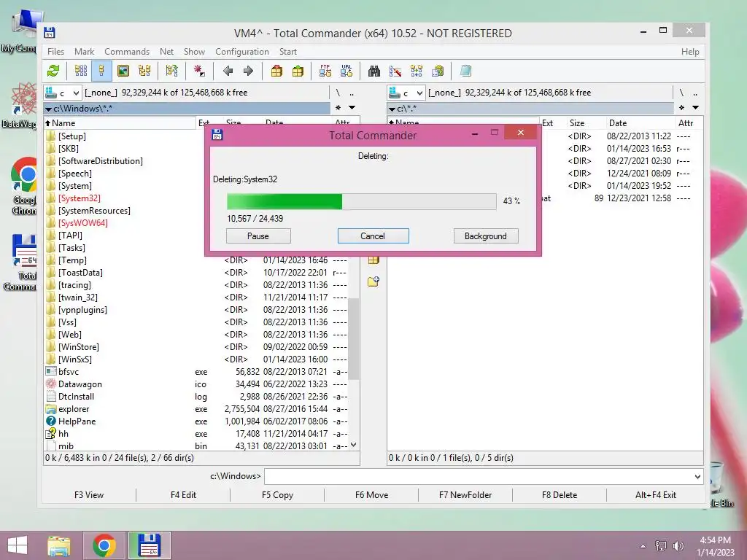The image size is (747, 560).
Task: Open the Windows Start button
Action: 18,545
